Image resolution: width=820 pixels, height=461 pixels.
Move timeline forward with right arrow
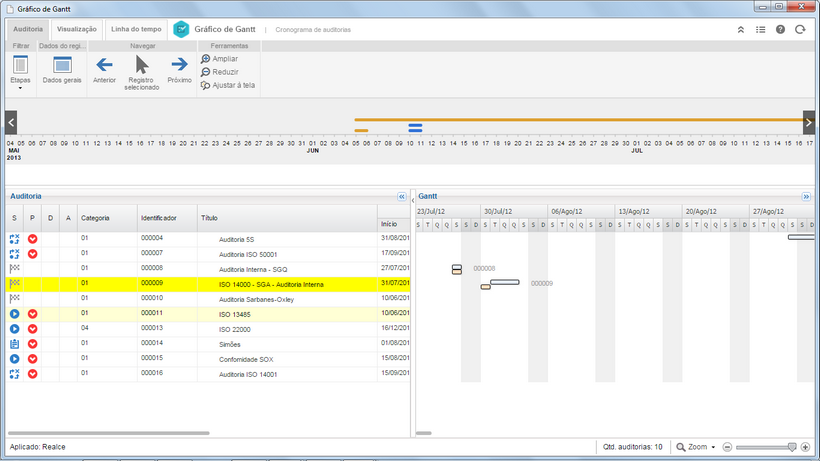(808, 122)
